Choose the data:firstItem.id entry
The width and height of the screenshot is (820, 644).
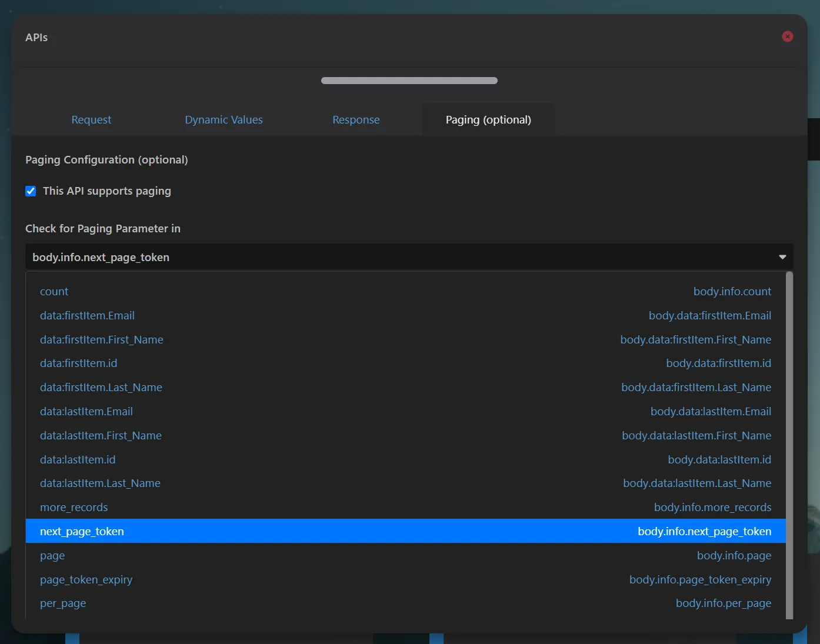coord(406,363)
